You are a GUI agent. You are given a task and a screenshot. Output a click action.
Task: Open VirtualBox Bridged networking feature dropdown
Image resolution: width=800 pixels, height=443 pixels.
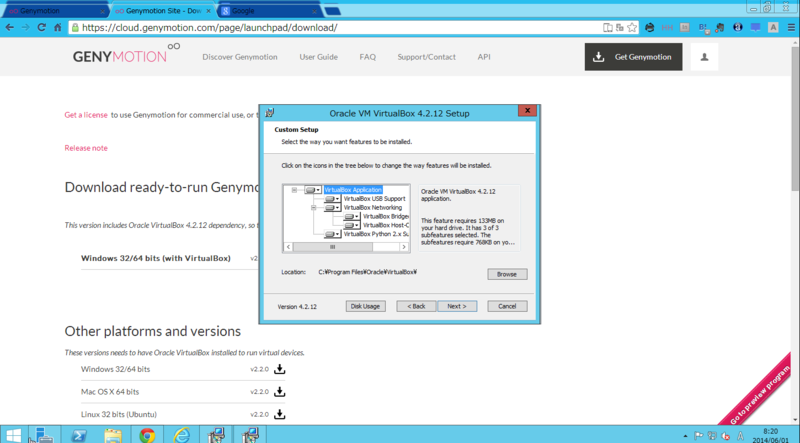coord(352,216)
